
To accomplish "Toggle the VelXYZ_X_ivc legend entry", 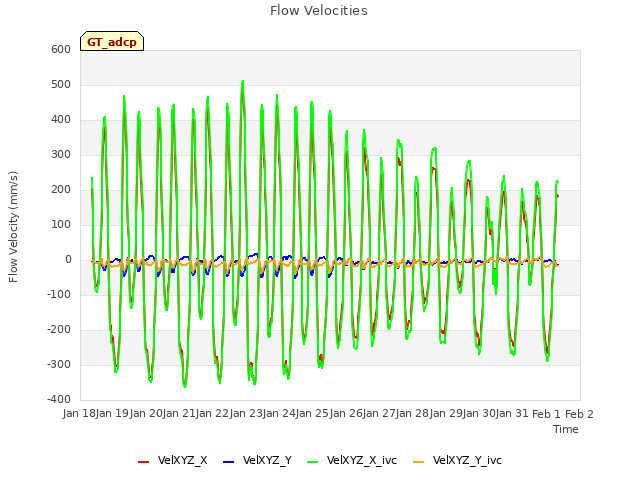I will point(352,460).
